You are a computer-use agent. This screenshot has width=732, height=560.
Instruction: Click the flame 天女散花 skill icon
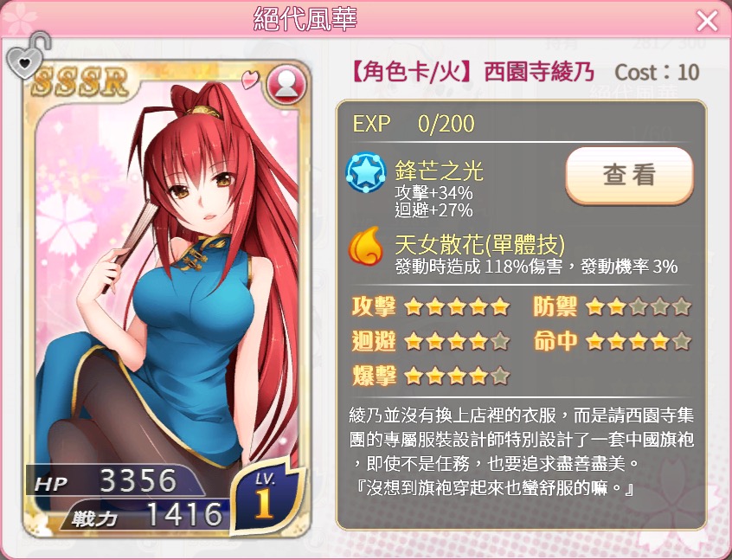366,246
